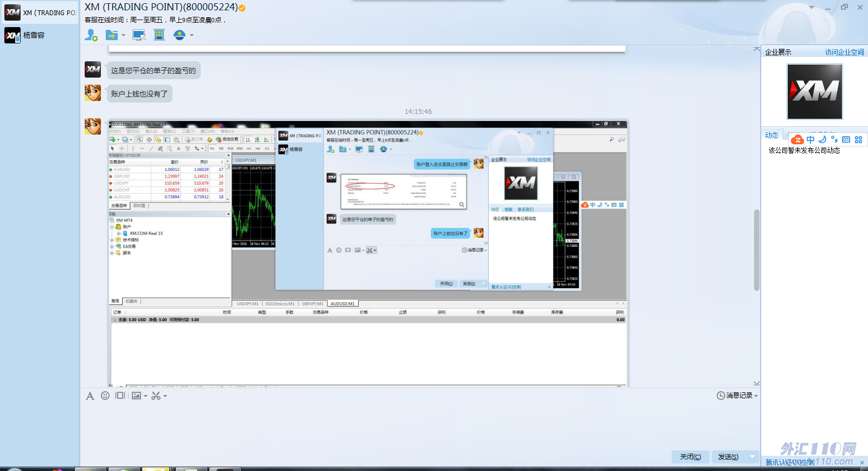Viewport: 868px width, 471px height.
Task: Toggle the 中 Chinese input mode
Action: click(x=810, y=139)
